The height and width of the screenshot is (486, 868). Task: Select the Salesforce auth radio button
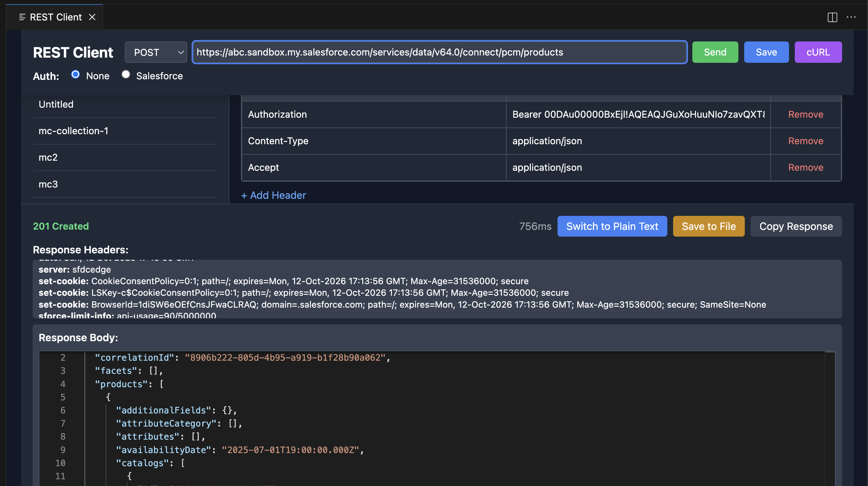click(126, 74)
